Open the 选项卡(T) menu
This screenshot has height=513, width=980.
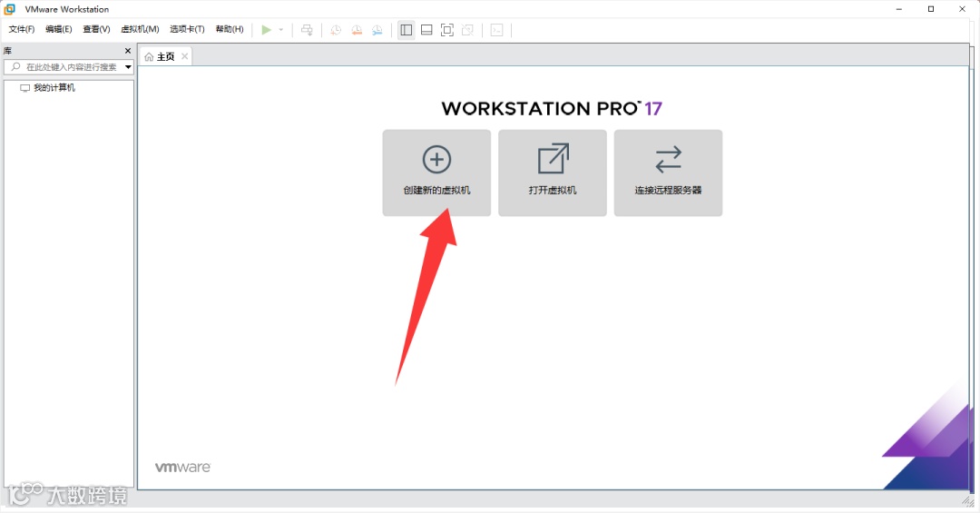[187, 29]
